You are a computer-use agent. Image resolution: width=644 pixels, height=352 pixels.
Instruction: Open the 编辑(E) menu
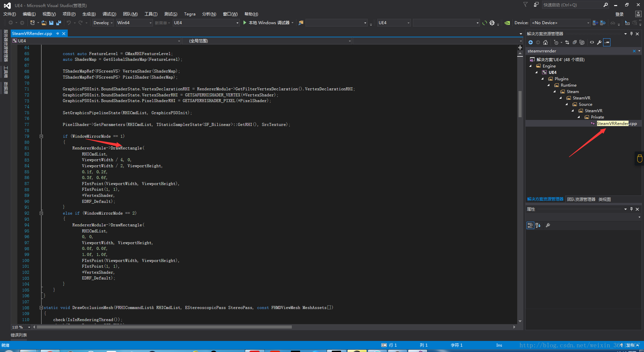click(29, 14)
